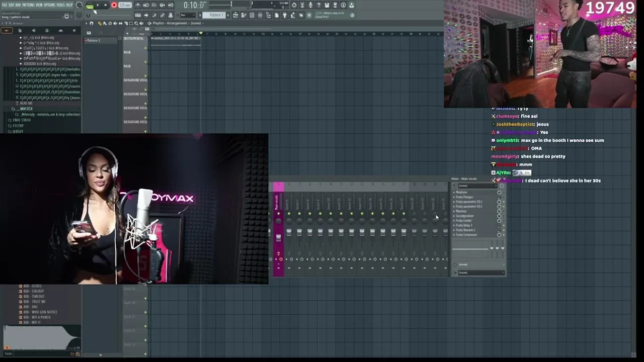This screenshot has width=644, height=362.
Task: Click the red Record button
Action: pyautogui.click(x=114, y=5)
